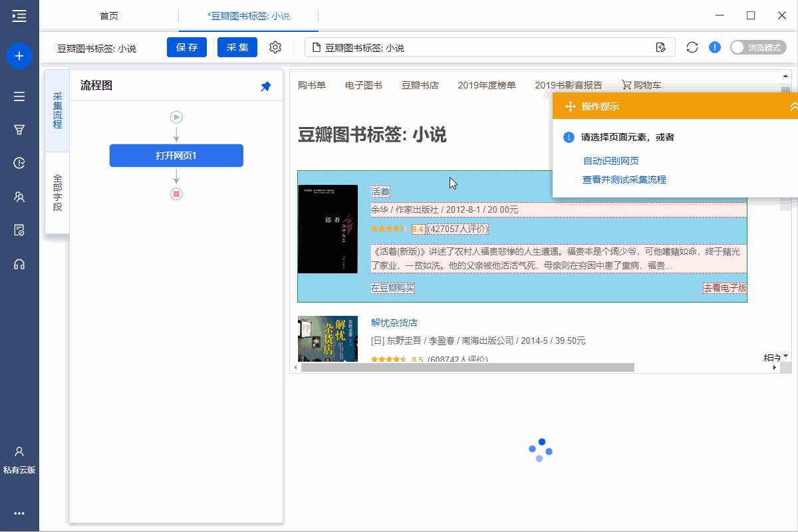Collapse the 操作提示 panel
The image size is (798, 532).
[793, 106]
